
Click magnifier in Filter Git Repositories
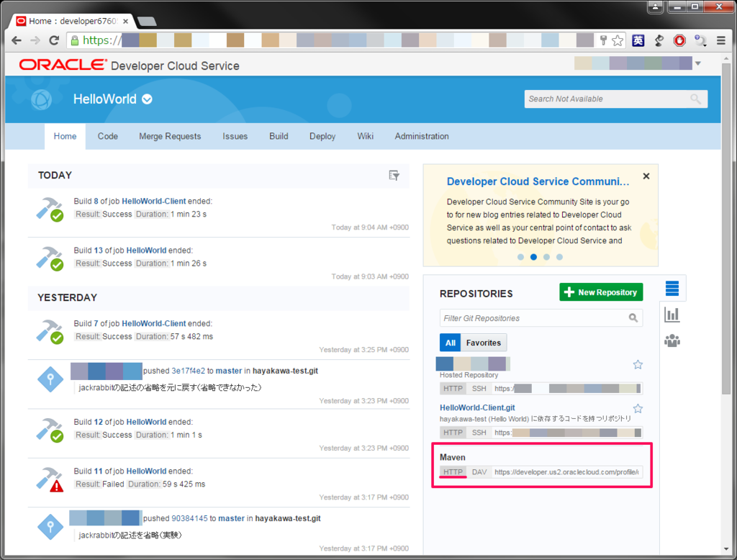[633, 318]
